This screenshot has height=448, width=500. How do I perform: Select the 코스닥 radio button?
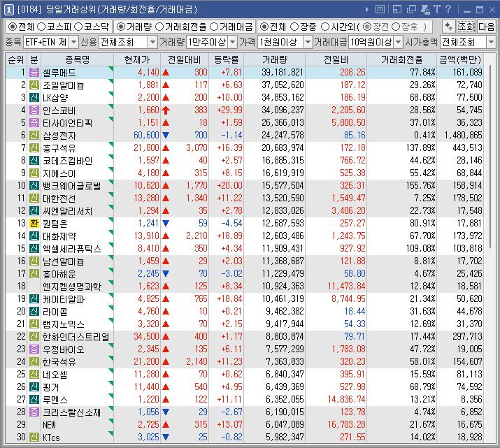pyautogui.click(x=78, y=27)
